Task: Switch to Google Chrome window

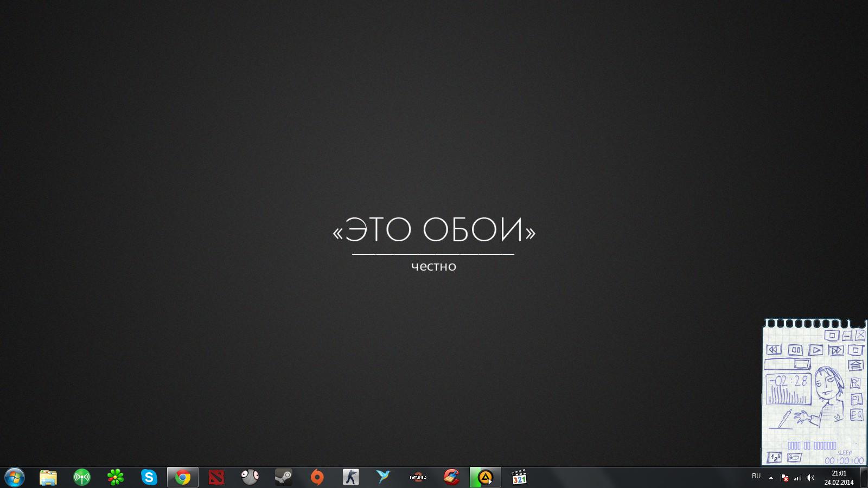Action: 183,478
